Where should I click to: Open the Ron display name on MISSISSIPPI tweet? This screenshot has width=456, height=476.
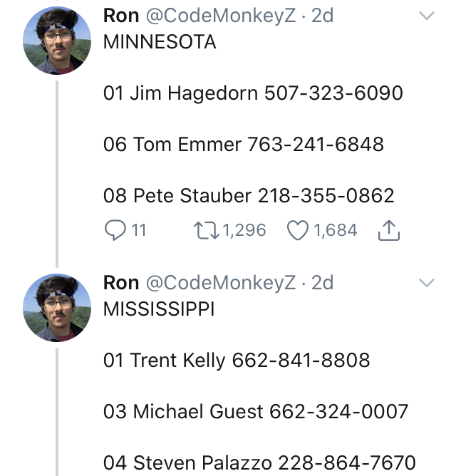pos(121,283)
